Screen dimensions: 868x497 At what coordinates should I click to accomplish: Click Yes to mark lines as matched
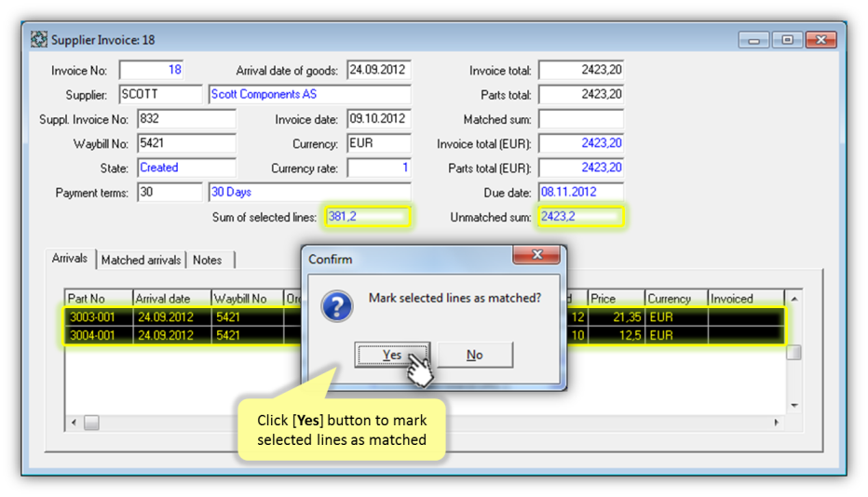391,355
